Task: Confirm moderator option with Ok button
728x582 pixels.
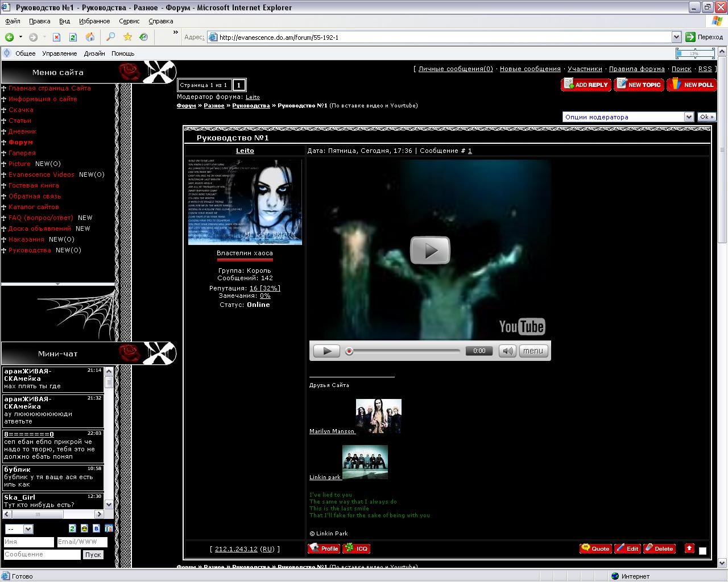Action: (x=707, y=117)
